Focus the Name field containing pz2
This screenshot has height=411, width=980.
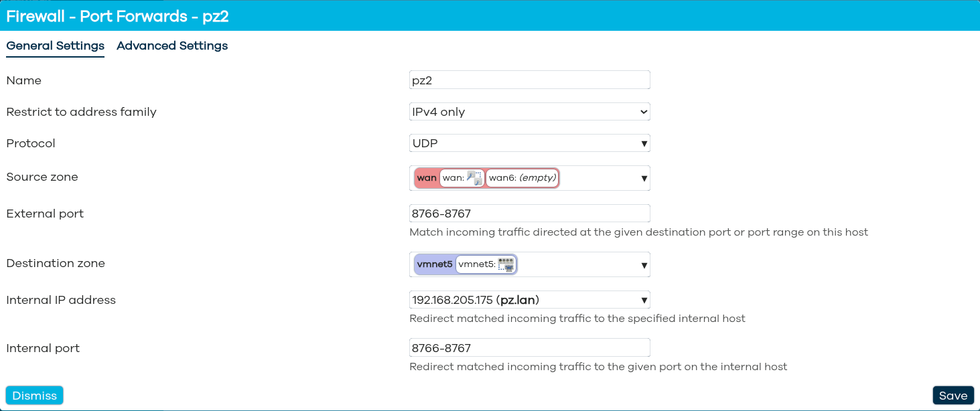tap(529, 80)
